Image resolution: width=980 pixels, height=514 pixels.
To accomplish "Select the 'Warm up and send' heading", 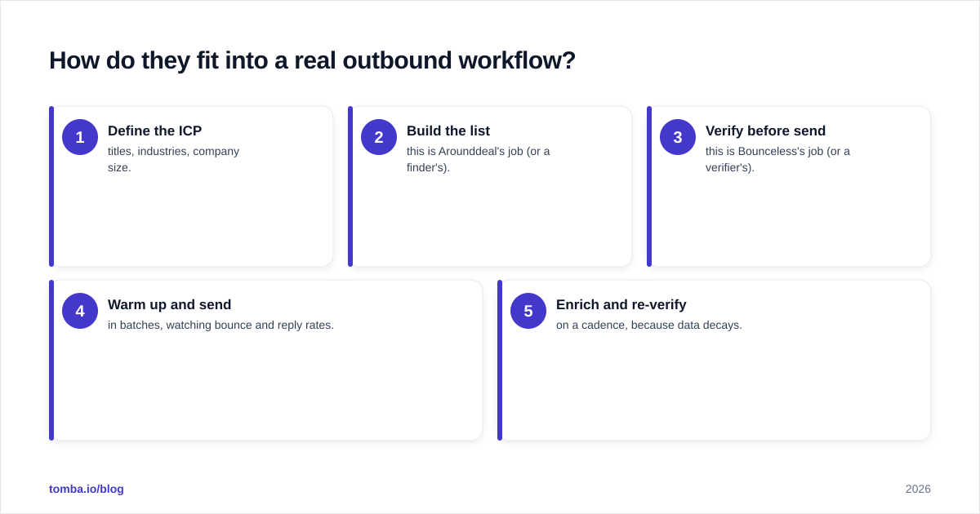I will (x=169, y=304).
